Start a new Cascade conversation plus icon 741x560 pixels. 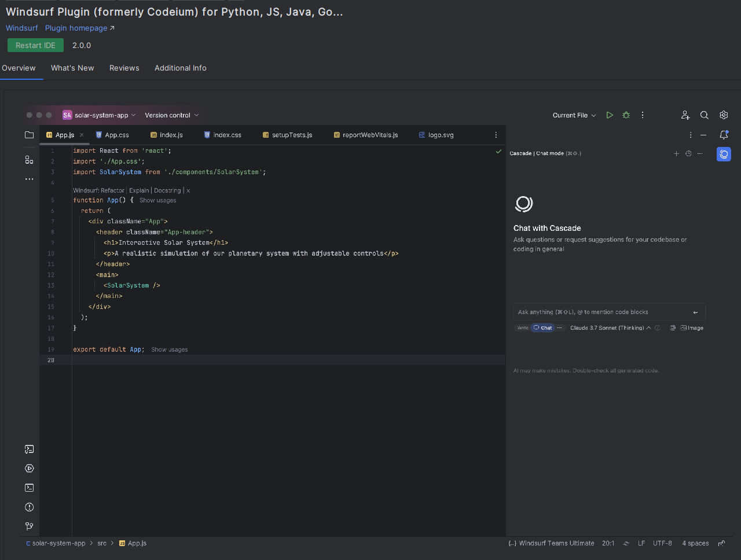(x=676, y=153)
